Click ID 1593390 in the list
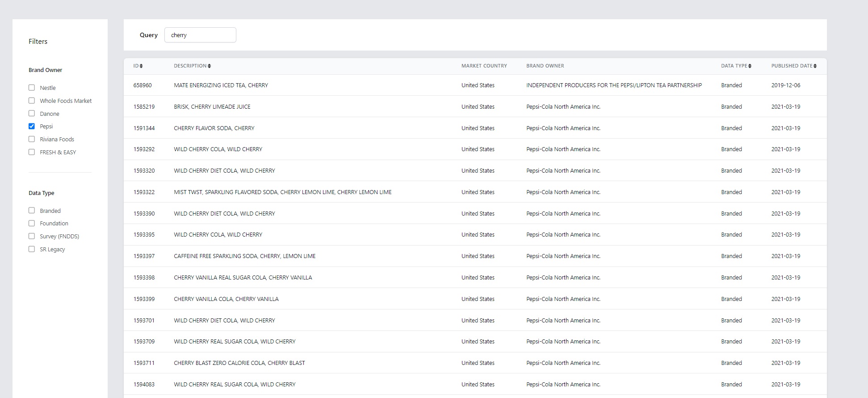The image size is (868, 398). click(144, 214)
